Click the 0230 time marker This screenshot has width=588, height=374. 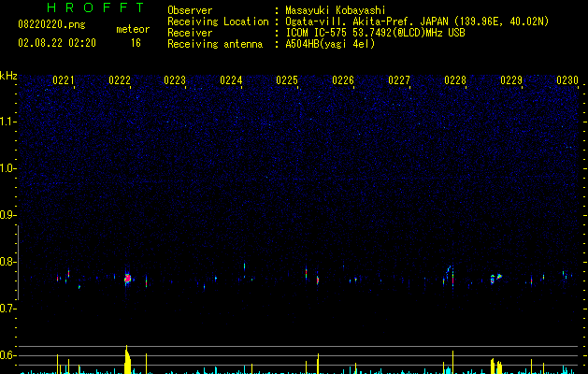click(x=567, y=80)
